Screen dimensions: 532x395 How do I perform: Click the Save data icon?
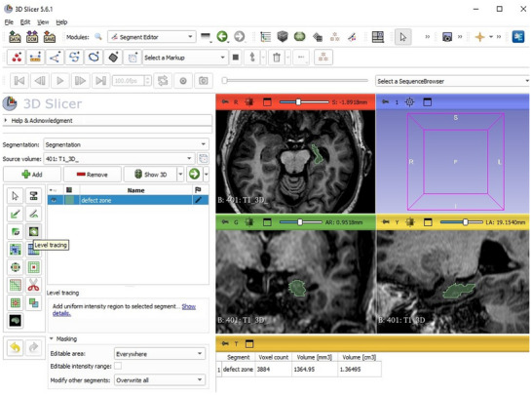50,37
